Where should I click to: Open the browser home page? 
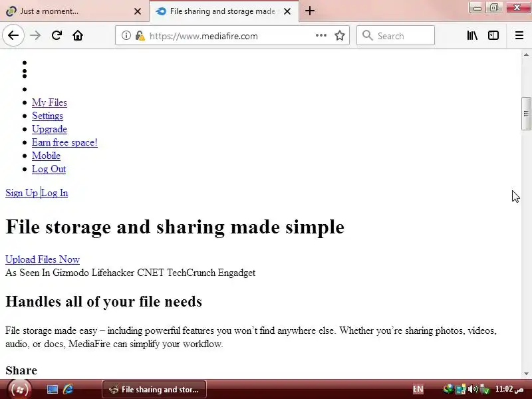click(x=78, y=35)
